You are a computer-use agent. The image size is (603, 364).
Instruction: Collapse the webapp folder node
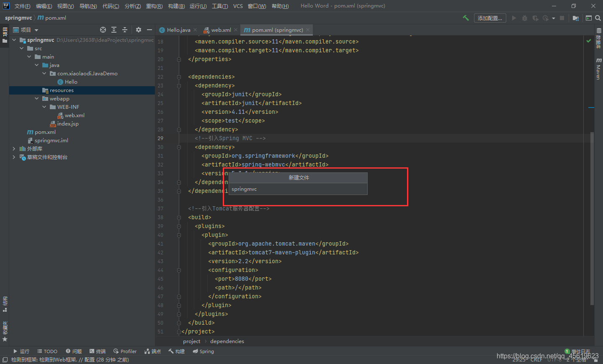(36, 99)
